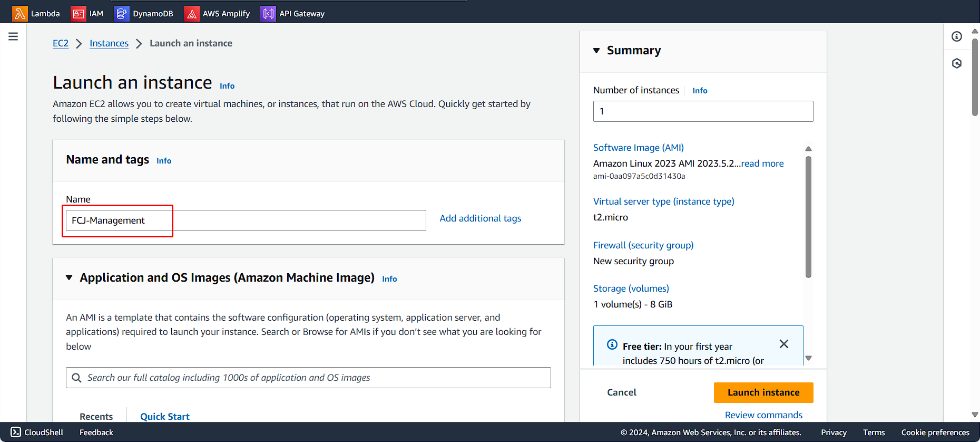Click the Launch instance button
Image resolution: width=980 pixels, height=442 pixels.
(763, 392)
